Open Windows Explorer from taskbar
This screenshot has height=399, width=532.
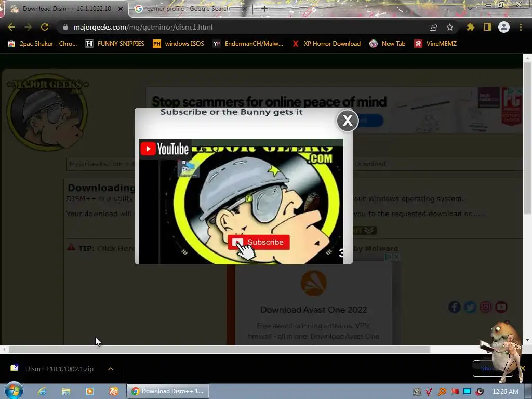[x=66, y=391]
